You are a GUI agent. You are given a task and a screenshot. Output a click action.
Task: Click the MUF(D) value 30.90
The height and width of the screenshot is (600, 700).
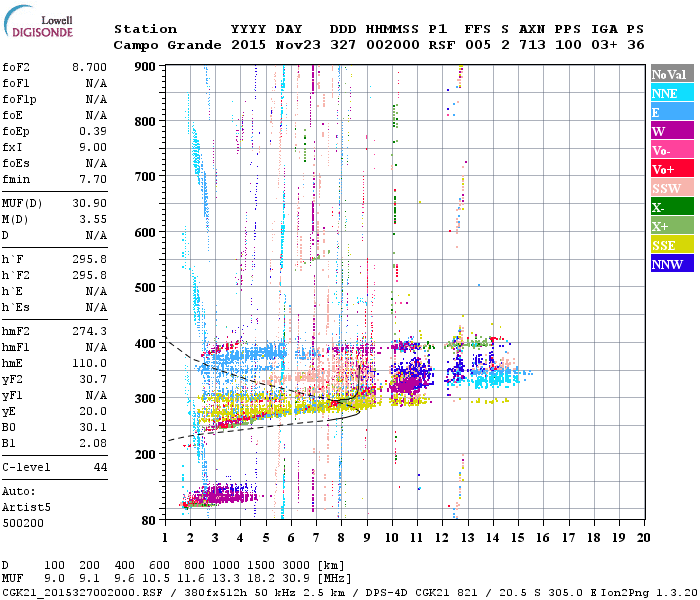point(89,204)
